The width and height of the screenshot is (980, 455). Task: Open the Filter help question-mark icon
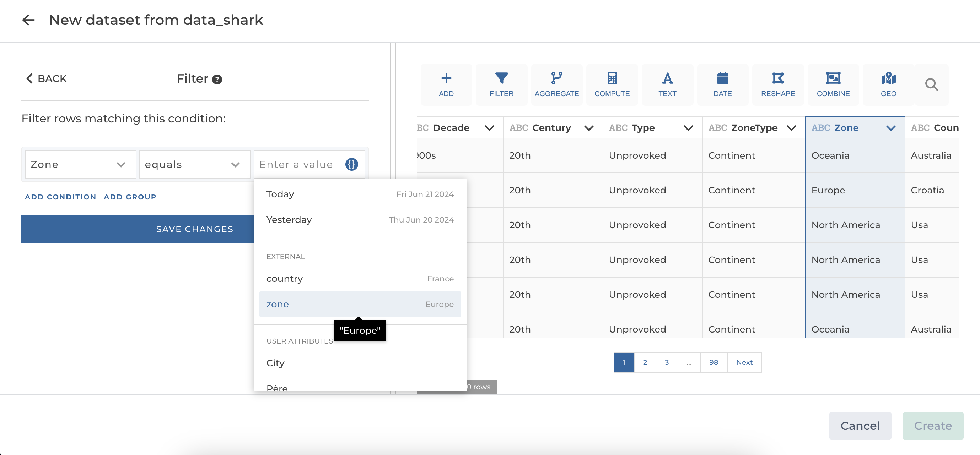pos(217,80)
